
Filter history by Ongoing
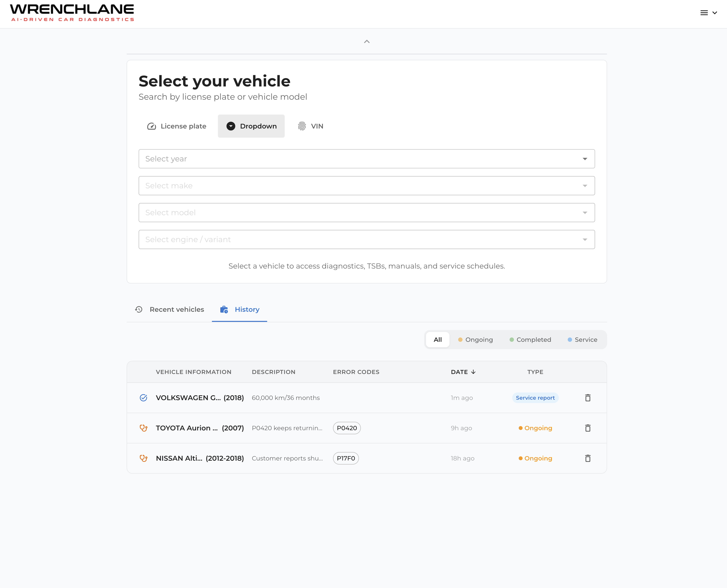475,340
